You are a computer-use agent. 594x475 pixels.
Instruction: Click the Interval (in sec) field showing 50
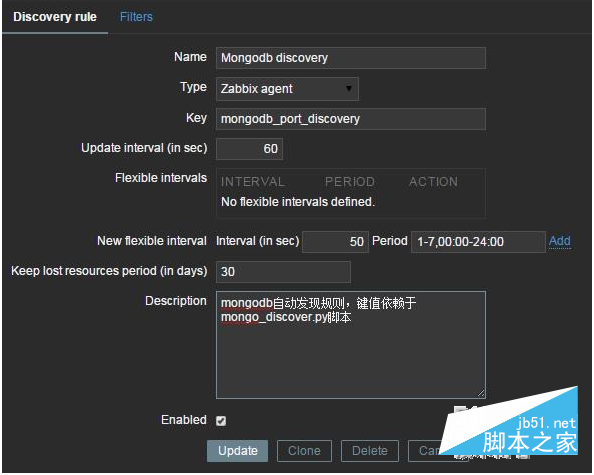335,242
